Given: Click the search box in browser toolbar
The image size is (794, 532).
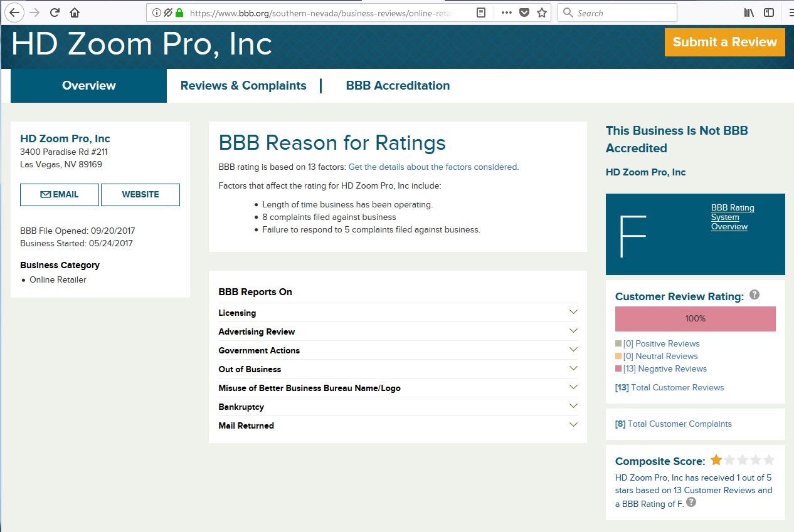Looking at the screenshot, I should pyautogui.click(x=617, y=13).
